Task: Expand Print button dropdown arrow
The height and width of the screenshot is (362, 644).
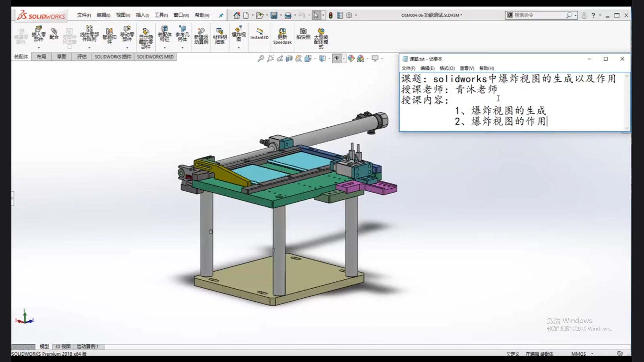Action: [x=295, y=15]
